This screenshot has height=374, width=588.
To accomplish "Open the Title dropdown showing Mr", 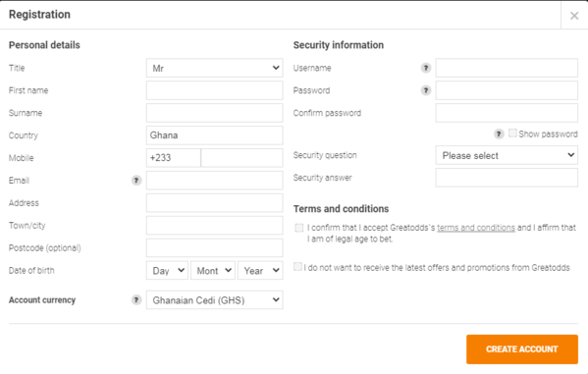I will [x=215, y=68].
